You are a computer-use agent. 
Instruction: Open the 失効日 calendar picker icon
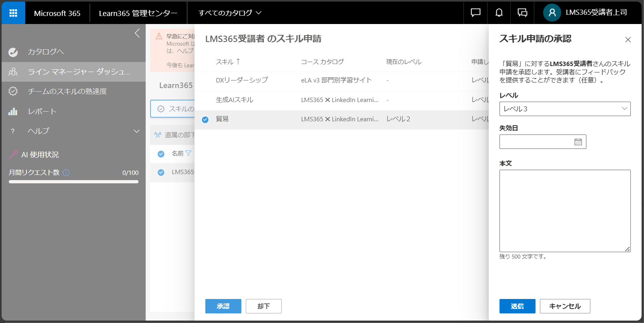click(x=578, y=142)
